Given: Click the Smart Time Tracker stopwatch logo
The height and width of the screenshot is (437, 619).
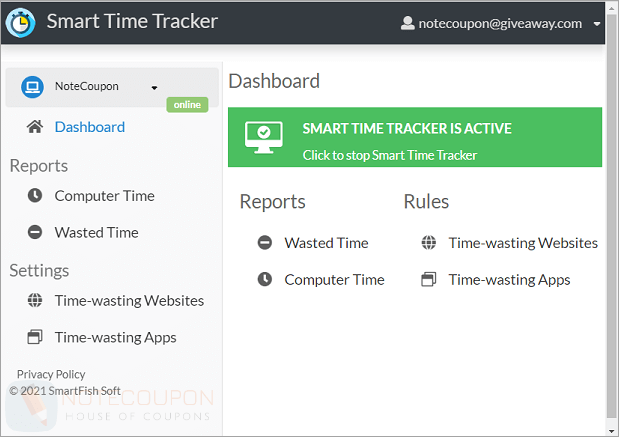Looking at the screenshot, I should coord(21,23).
